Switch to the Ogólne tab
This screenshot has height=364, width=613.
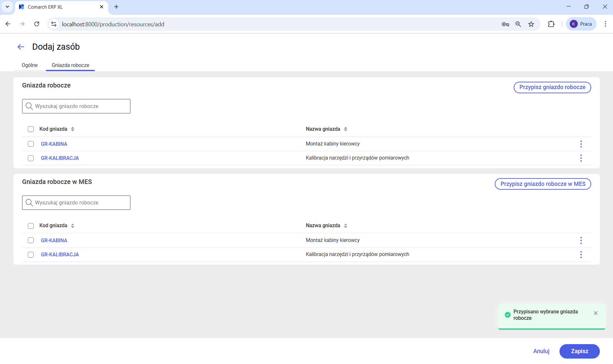(x=30, y=65)
